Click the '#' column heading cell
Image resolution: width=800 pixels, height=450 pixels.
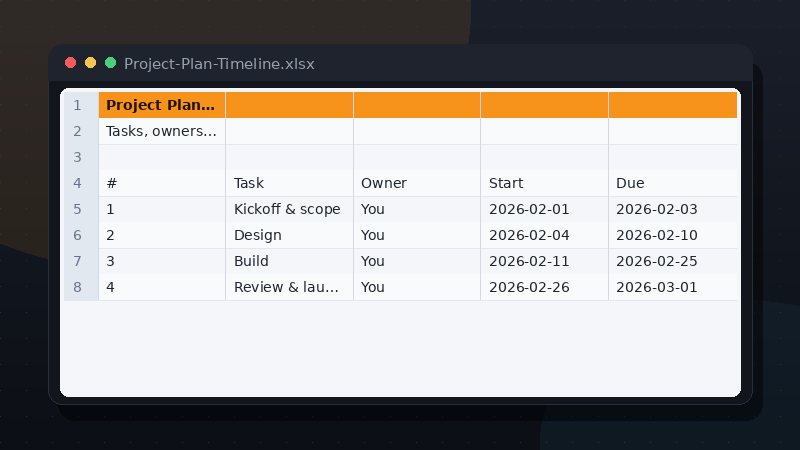[162, 183]
